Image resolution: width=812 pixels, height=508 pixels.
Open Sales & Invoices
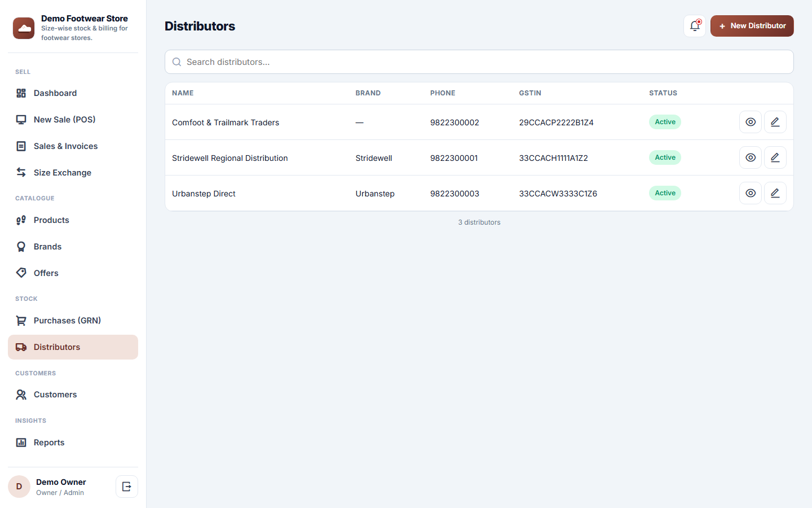73,146
